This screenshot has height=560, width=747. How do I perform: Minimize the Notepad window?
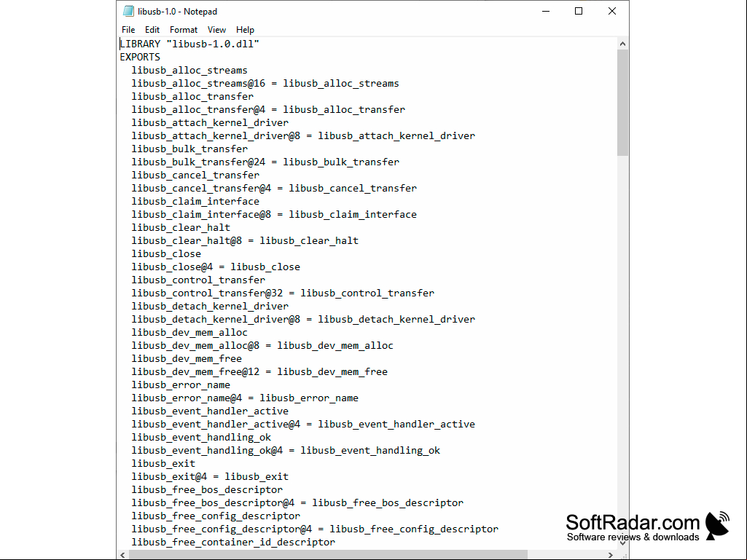point(546,11)
